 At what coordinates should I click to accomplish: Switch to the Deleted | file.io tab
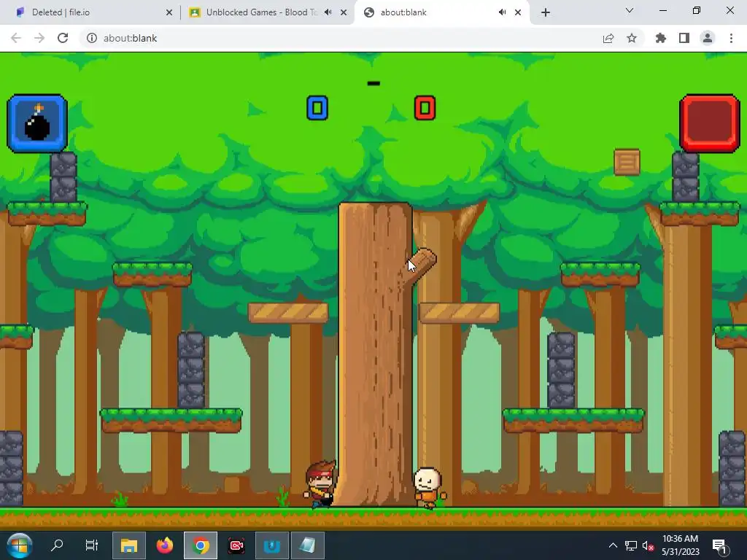click(90, 12)
